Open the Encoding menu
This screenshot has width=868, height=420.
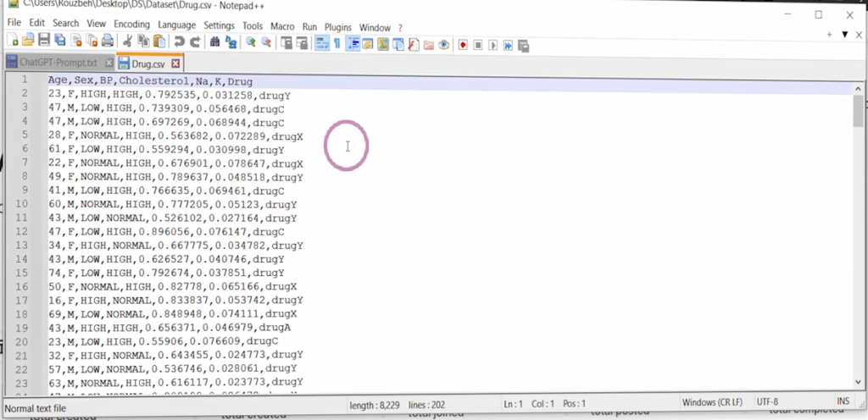coord(131,27)
